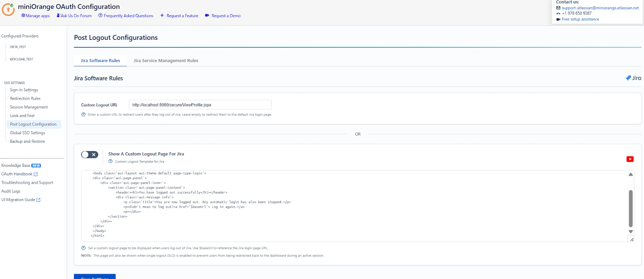Screen dimensions: 644x279
Task: Click the support email address link
Action: (600, 8)
